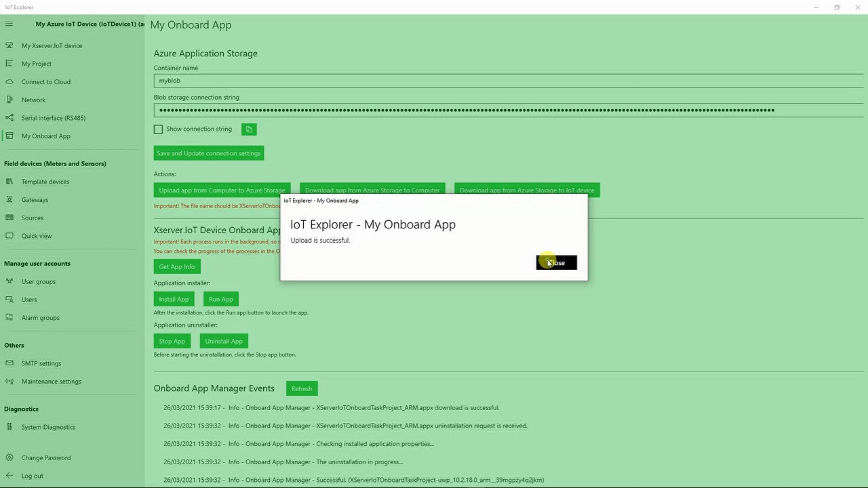This screenshot has height=488, width=868.
Task: Click the SMTP settings mail icon
Action: [9, 363]
